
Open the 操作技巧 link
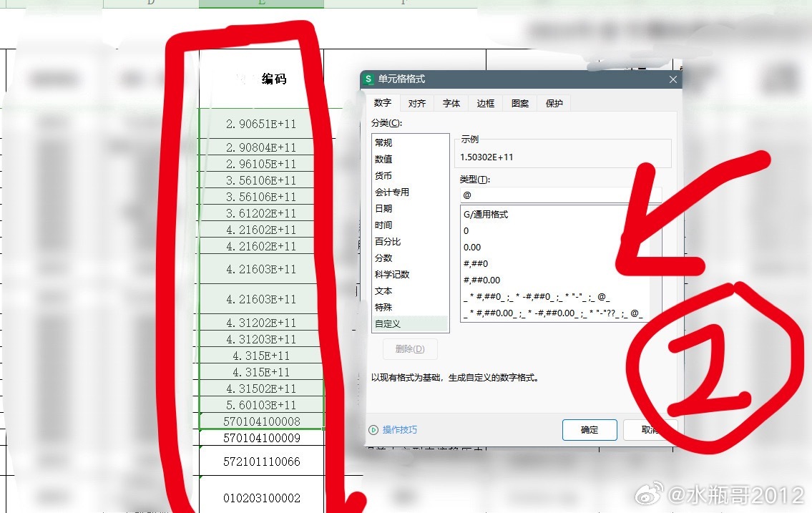pos(400,430)
